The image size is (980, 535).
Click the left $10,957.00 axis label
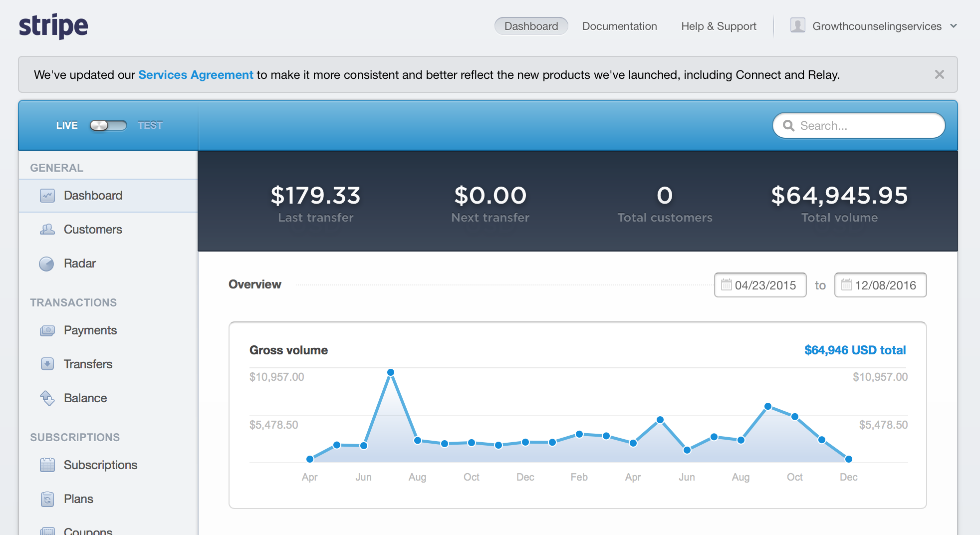[277, 377]
